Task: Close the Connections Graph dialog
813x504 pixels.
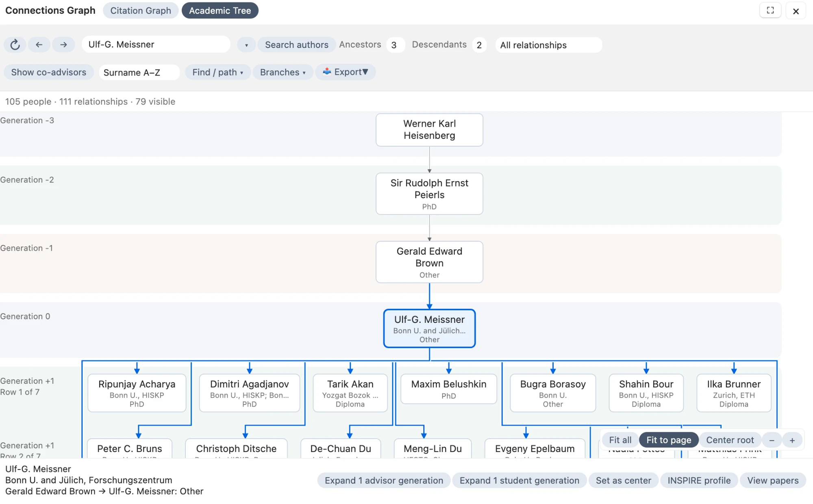Action: click(x=796, y=11)
